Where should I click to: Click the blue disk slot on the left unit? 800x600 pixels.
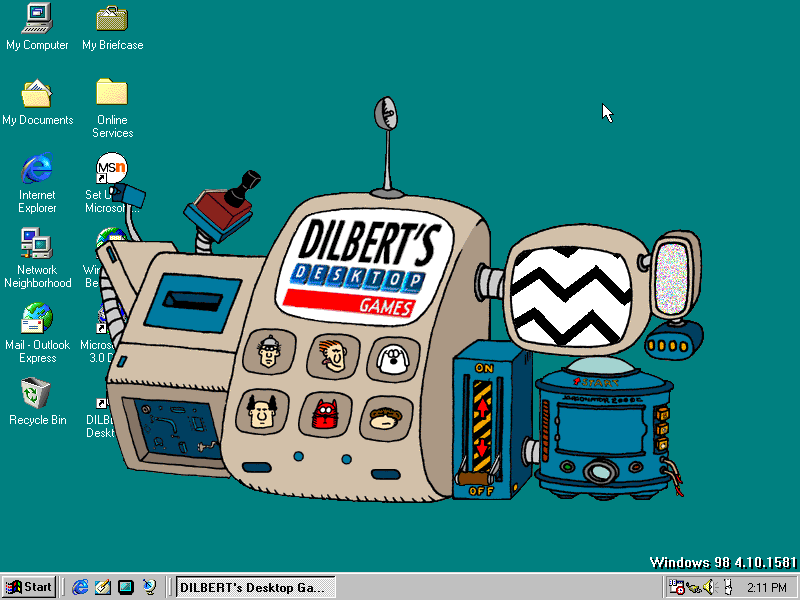pyautogui.click(x=192, y=302)
